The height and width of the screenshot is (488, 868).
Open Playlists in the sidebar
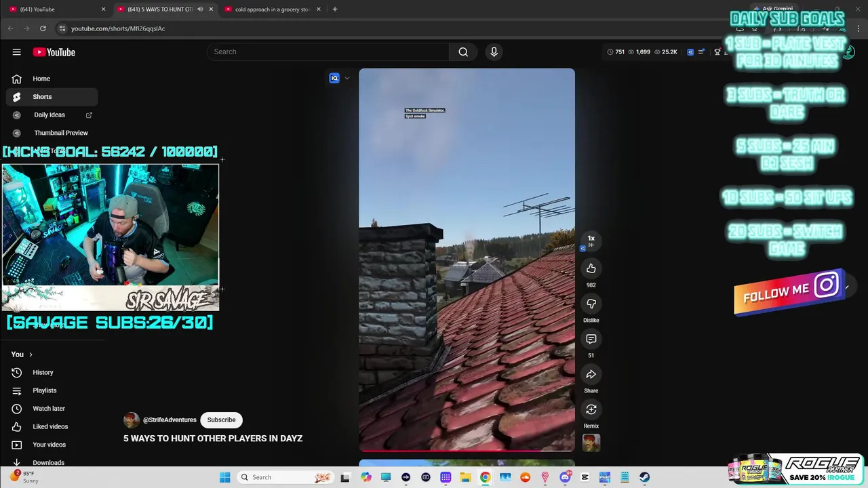point(52,390)
